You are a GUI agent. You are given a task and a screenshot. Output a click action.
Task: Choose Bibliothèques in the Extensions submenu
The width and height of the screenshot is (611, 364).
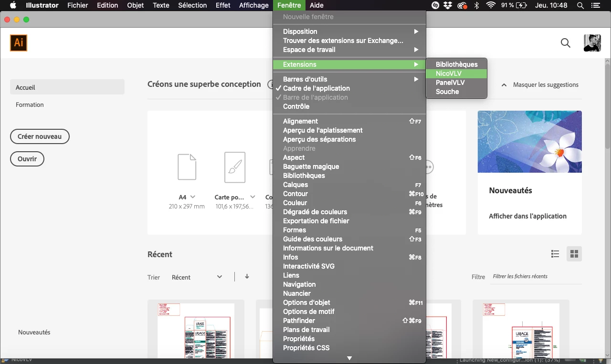click(456, 64)
